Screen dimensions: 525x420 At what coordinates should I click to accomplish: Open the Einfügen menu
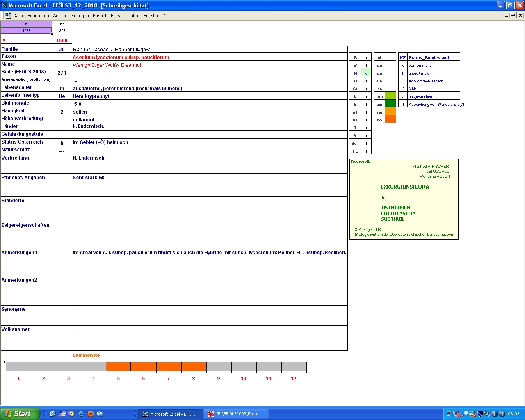[80, 16]
